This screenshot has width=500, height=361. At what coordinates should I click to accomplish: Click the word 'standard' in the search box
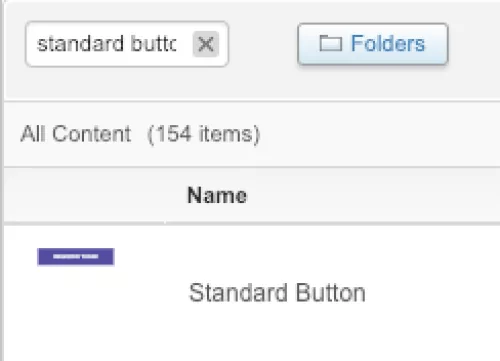80,44
